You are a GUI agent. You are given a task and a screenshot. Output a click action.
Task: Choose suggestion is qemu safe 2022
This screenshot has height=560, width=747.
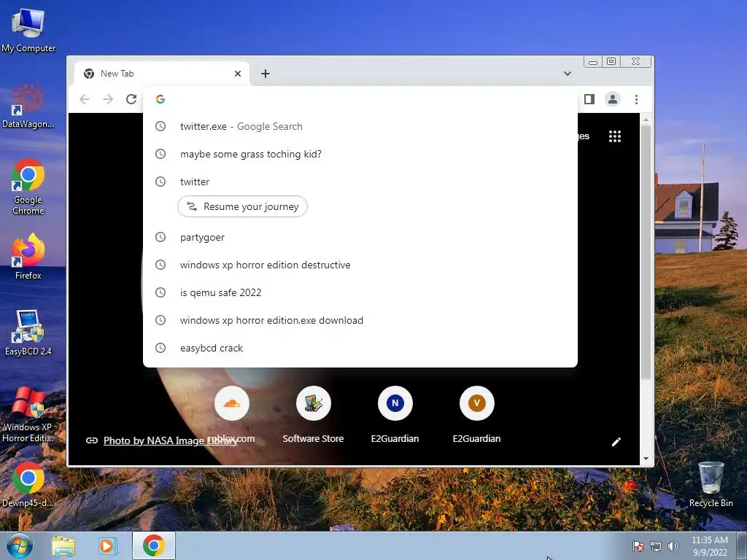(x=360, y=292)
